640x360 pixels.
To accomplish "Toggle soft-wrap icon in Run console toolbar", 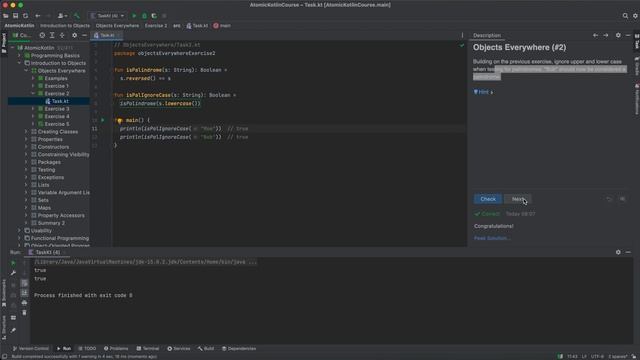I will click(x=24, y=283).
